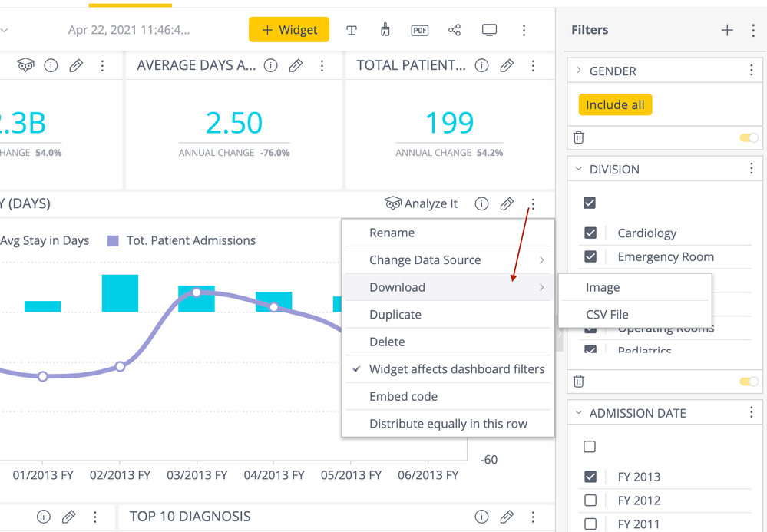This screenshot has height=532, width=767.
Task: Uncheck the Cardiology division checkbox
Action: pos(590,233)
